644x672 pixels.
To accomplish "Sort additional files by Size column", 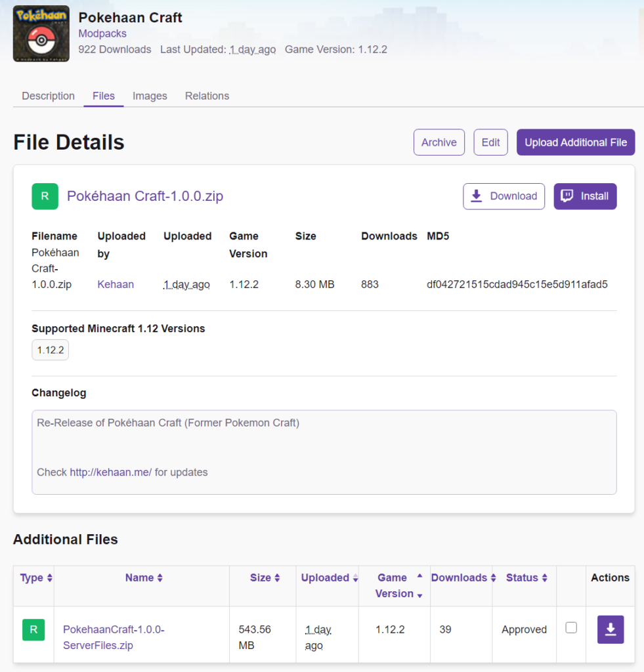I will [265, 577].
